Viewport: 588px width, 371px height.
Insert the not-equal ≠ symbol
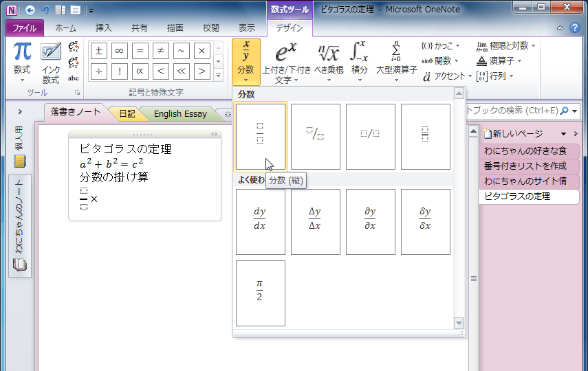coord(160,51)
